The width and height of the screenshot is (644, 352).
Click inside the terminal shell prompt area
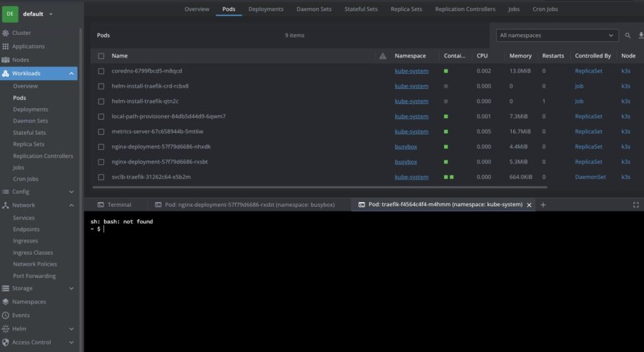click(343, 274)
